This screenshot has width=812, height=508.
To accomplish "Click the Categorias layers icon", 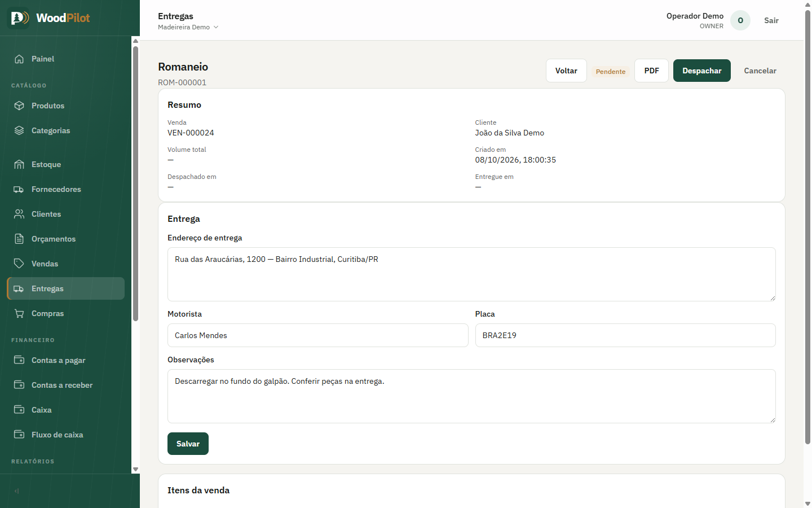I will pyautogui.click(x=19, y=130).
